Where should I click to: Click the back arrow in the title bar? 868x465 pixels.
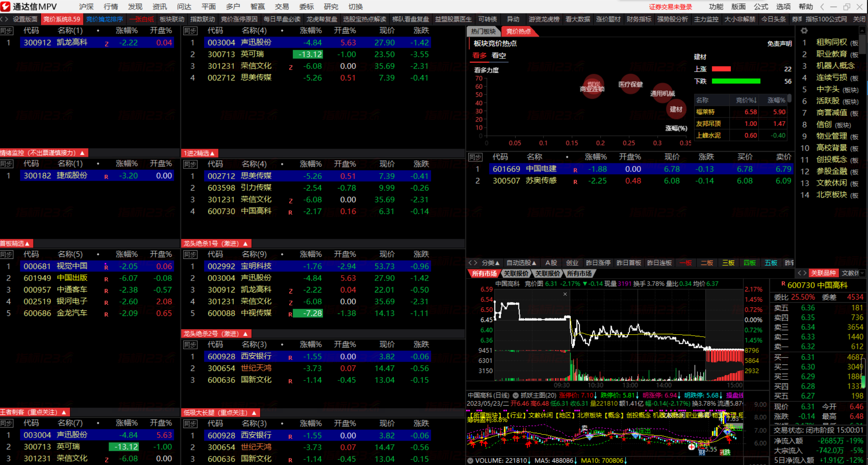coord(822,7)
